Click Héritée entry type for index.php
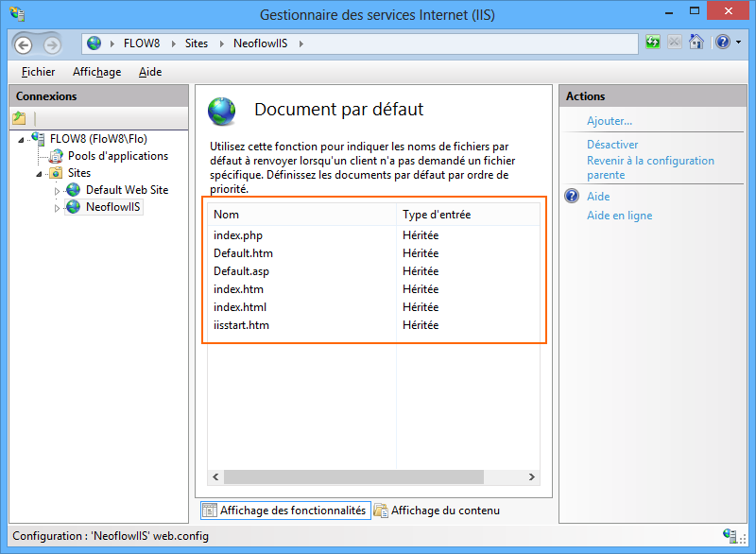The height and width of the screenshot is (554, 756). click(x=421, y=235)
